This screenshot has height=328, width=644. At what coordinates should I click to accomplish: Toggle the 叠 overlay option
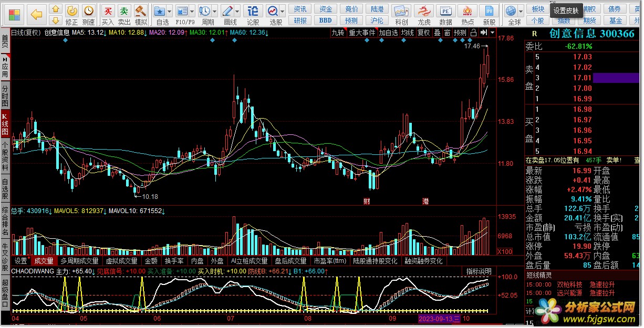click(x=437, y=33)
